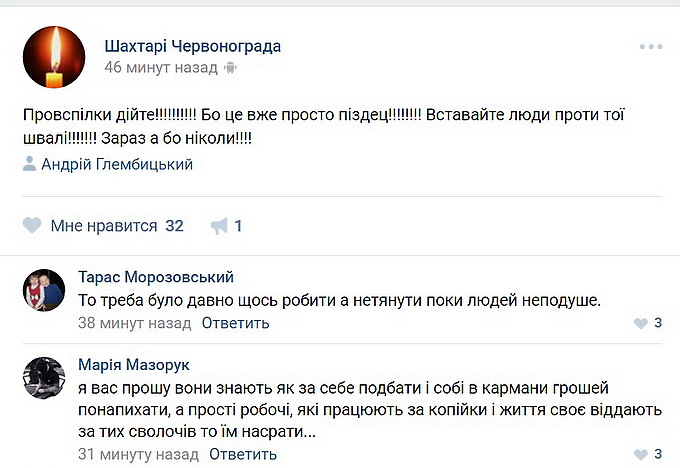This screenshot has height=468, width=680.
Task: Click the candle avatar of Шахтарі Червонограда
Action: (53, 56)
